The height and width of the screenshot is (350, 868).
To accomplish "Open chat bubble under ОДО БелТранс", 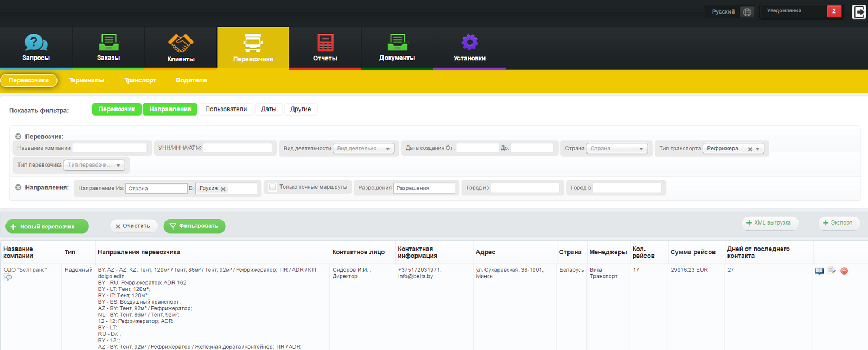I will click(8, 277).
